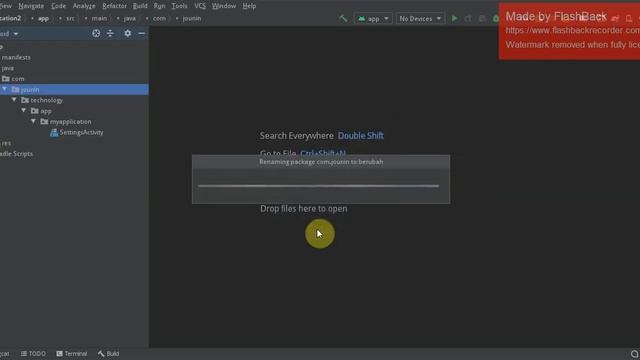This screenshot has height=360, width=640.
Task: Collapse all with the Project panel icon
Action: click(x=110, y=33)
